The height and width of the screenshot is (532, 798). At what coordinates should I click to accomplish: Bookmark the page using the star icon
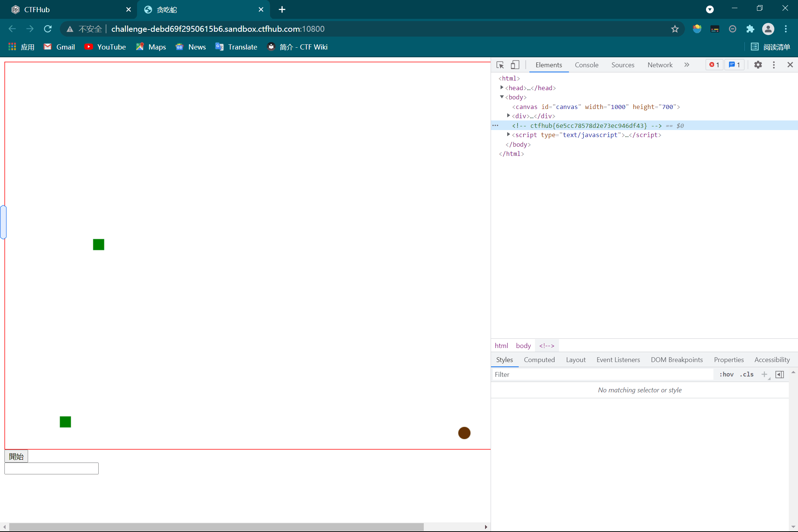675,29
